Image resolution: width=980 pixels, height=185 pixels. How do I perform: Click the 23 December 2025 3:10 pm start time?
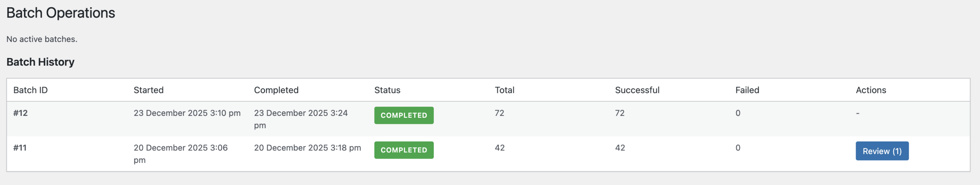[187, 113]
